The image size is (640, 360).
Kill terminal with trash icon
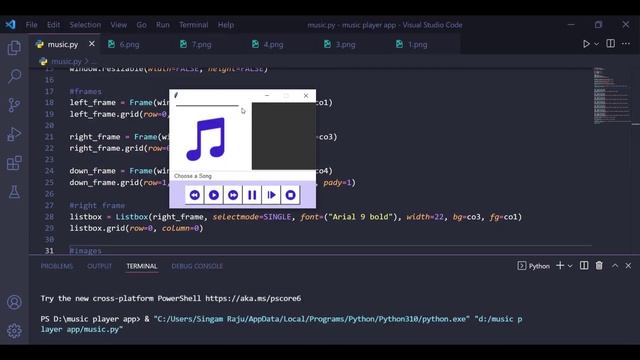(x=599, y=266)
